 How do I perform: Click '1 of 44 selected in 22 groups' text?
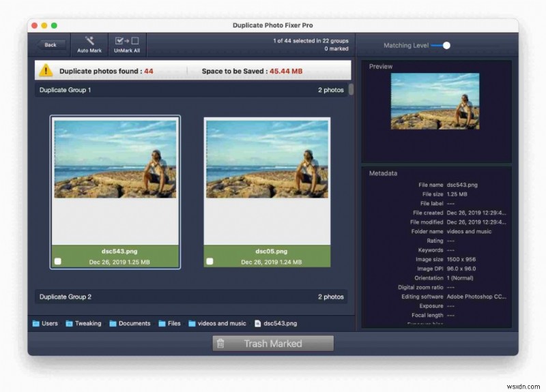(311, 41)
